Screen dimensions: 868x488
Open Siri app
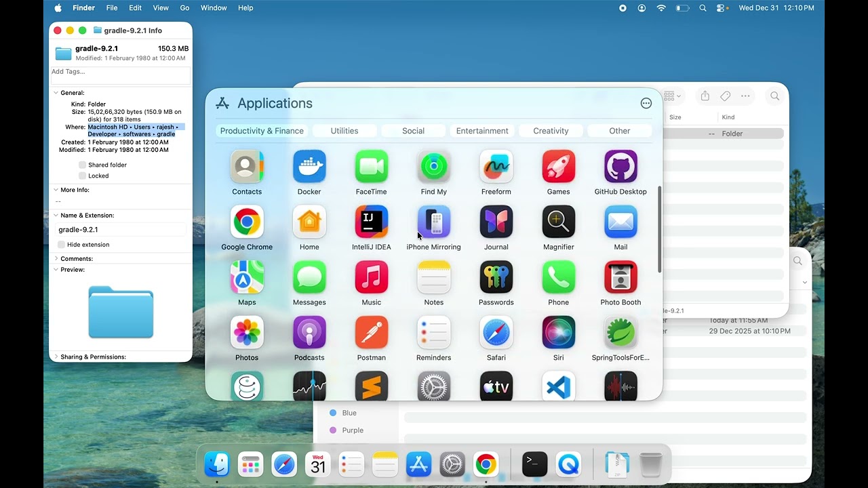559,333
